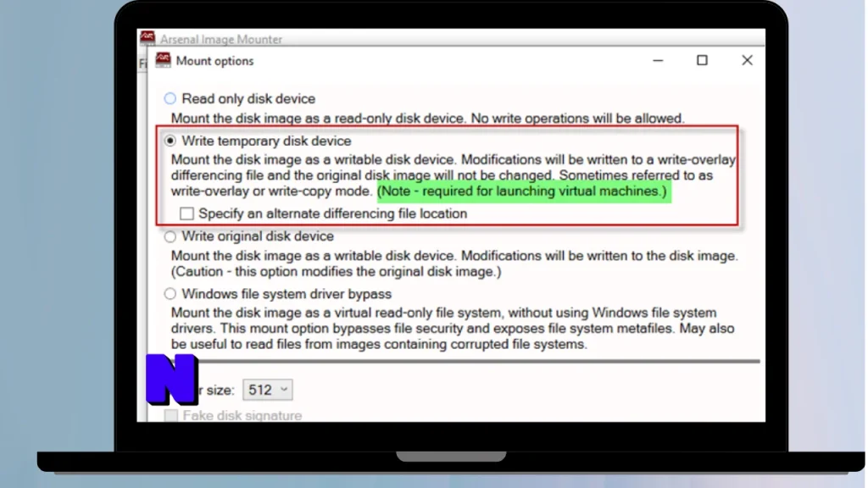The image size is (868, 488).
Task: Close the Mount options dialog
Action: [x=747, y=60]
